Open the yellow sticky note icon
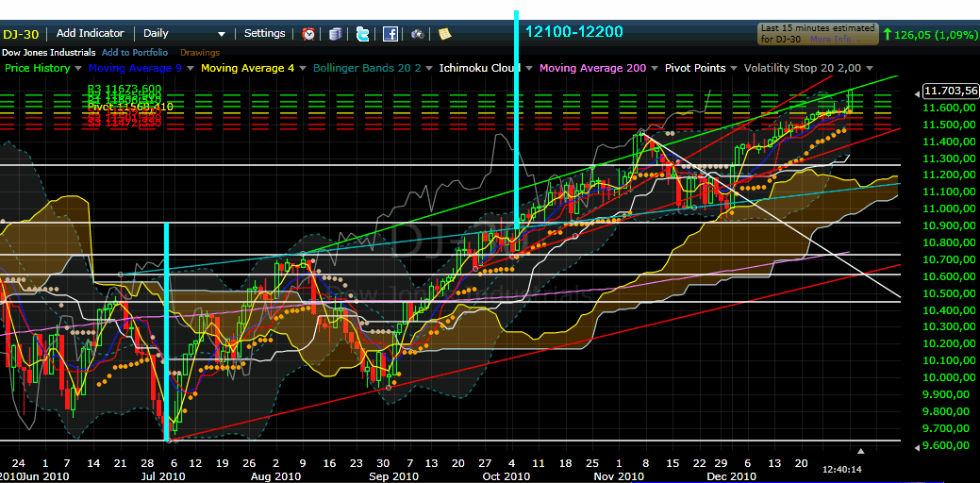This screenshot has width=980, height=483. (444, 34)
